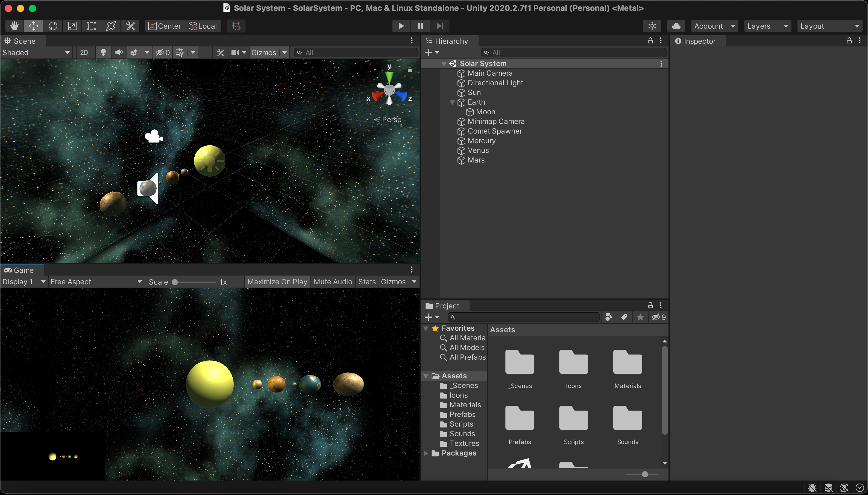The image size is (868, 495).
Task: Open the Layers dropdown
Action: [767, 26]
